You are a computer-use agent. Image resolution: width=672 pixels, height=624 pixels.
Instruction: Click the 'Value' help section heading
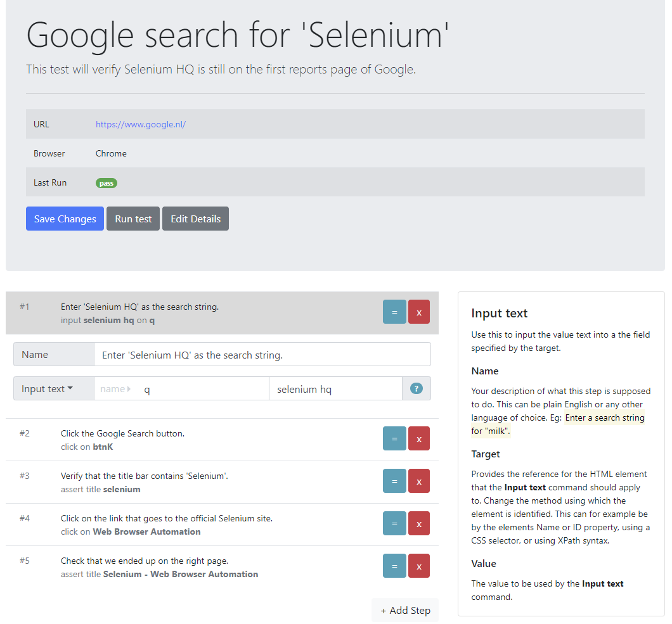(484, 564)
